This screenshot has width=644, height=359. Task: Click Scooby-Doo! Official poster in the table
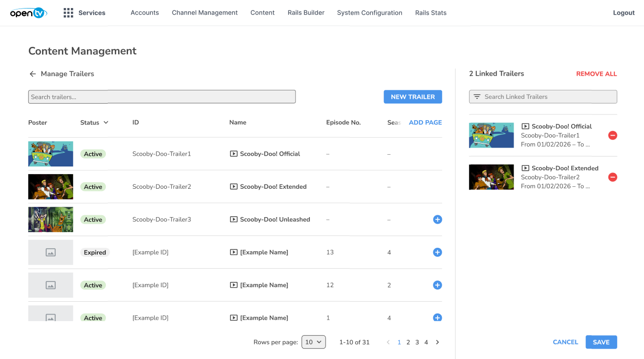click(x=51, y=154)
